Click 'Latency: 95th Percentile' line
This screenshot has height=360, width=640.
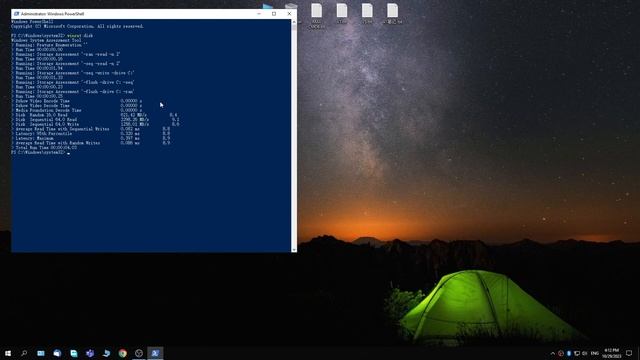coord(91,133)
